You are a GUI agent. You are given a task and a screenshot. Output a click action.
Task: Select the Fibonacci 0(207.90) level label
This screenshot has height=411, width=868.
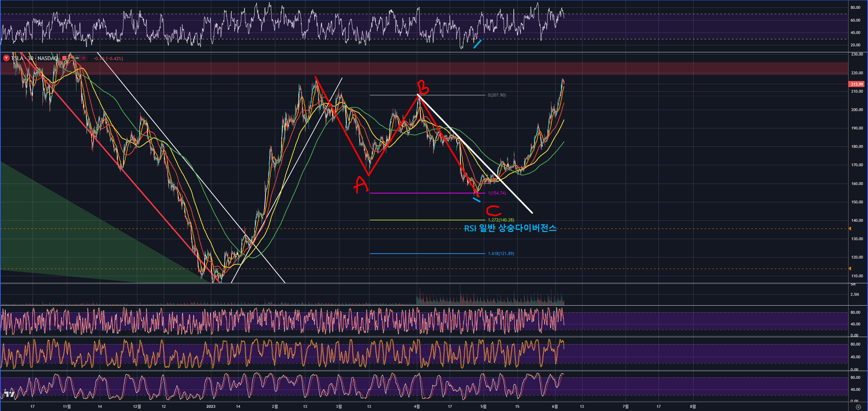496,95
